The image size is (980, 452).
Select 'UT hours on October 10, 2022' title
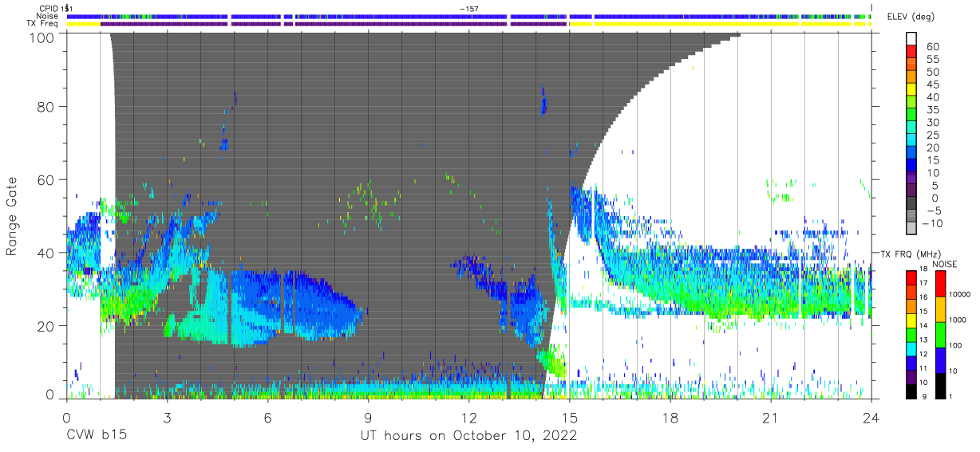(x=468, y=436)
